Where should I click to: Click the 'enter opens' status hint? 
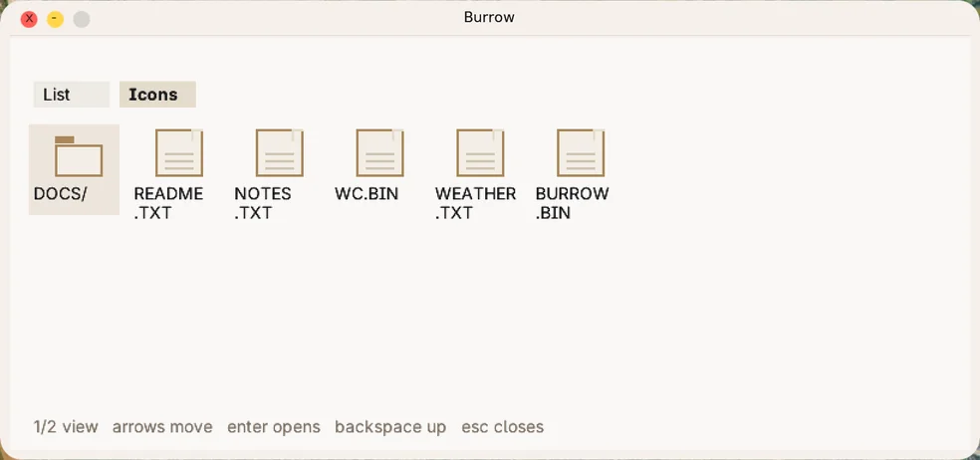coord(274,427)
